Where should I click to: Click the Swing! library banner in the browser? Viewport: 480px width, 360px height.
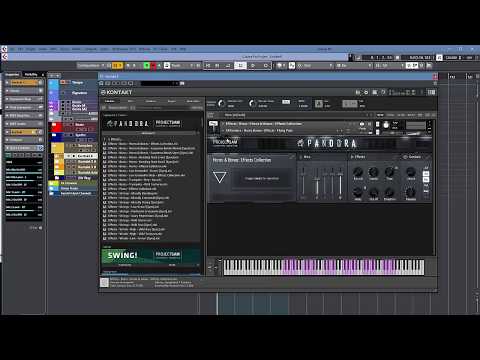[x=151, y=256]
